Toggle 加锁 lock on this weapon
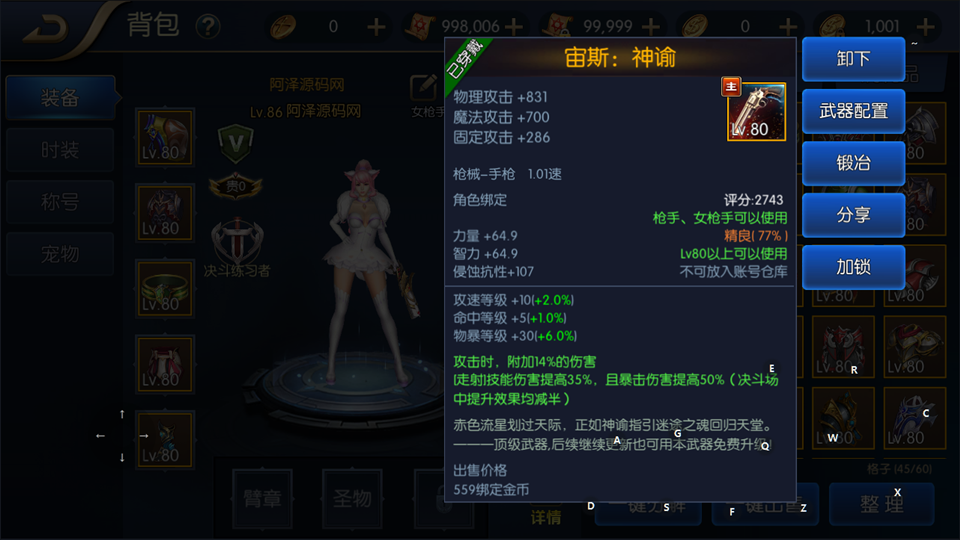Image resolution: width=960 pixels, height=540 pixels. pyautogui.click(x=853, y=267)
